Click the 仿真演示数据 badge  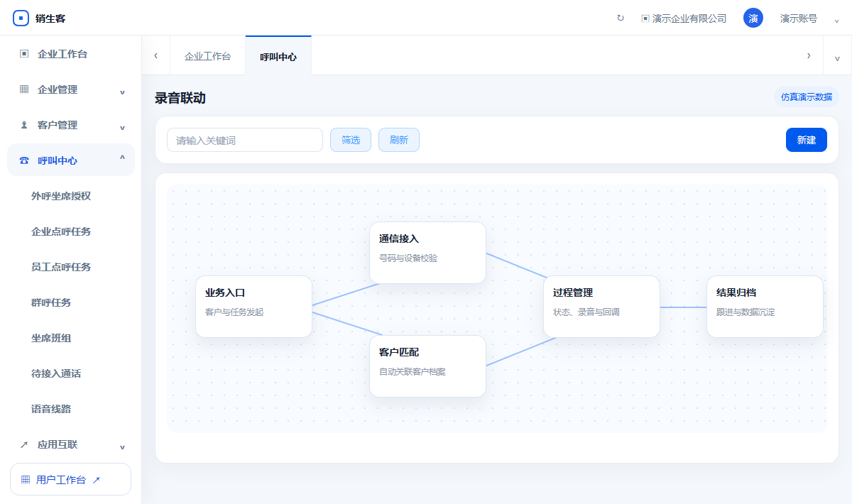point(807,97)
